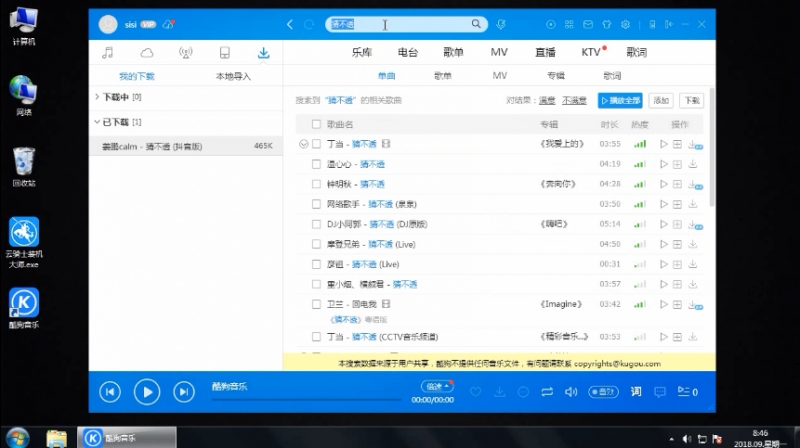Open MV icon beside 丁当 - 猜不透
Viewport: 800px width, 448px height.
point(386,144)
